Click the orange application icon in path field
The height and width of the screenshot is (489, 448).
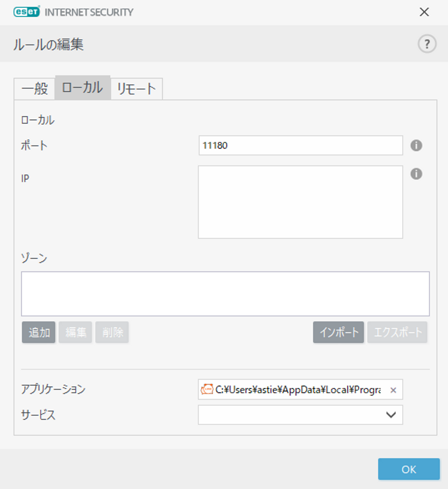[207, 390]
